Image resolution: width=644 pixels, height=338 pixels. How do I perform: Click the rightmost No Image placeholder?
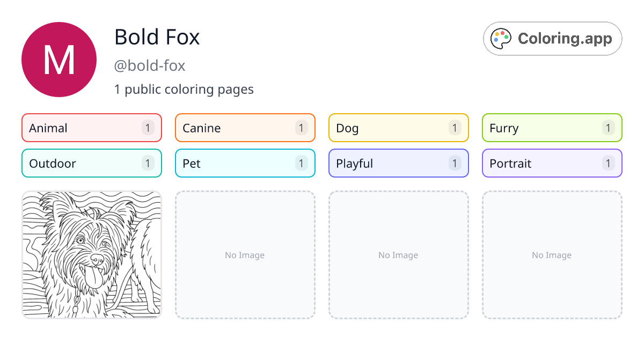pos(551,255)
